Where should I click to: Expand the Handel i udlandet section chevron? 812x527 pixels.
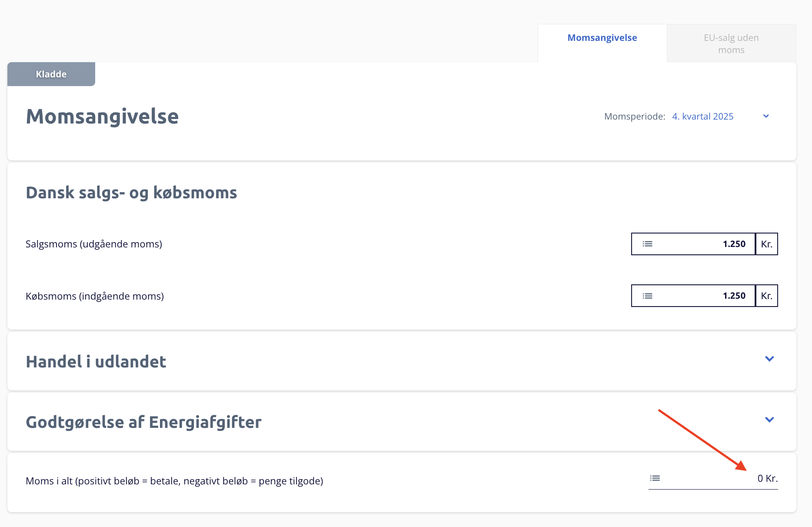(x=769, y=359)
